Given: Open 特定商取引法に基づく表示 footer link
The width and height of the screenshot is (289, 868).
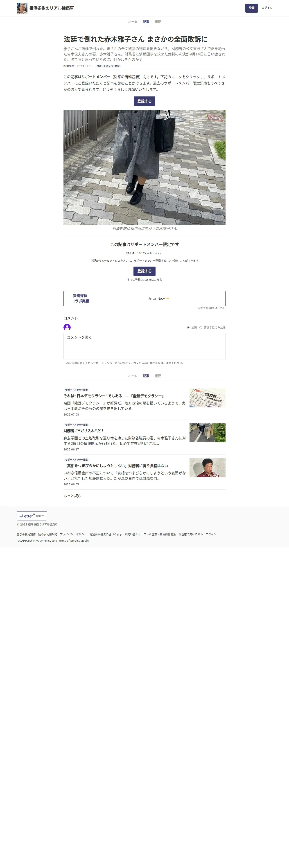Looking at the screenshot, I should 106,534.
